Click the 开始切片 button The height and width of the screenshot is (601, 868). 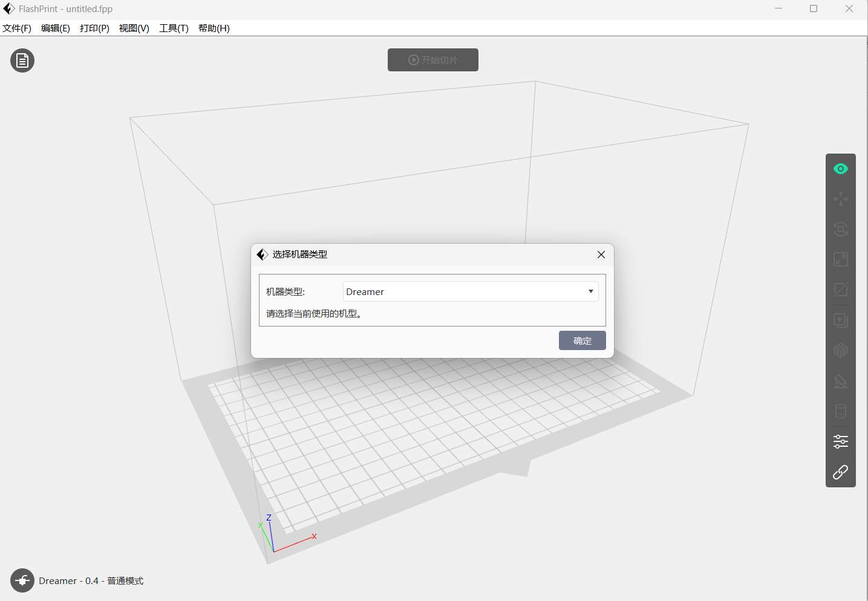pyautogui.click(x=433, y=60)
